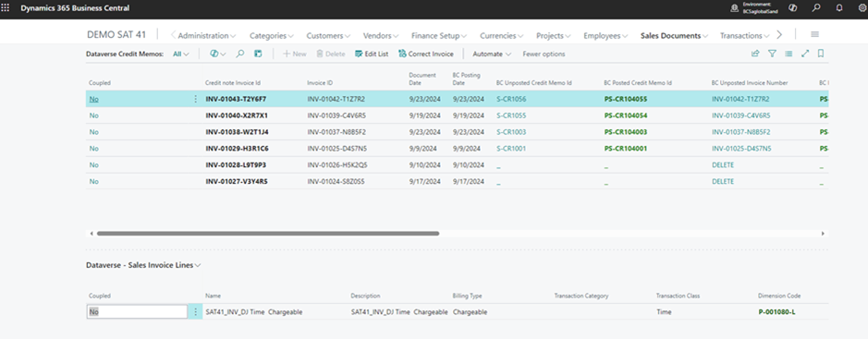The height and width of the screenshot is (339, 868).
Task: Expand the Customers menu
Action: 328,35
